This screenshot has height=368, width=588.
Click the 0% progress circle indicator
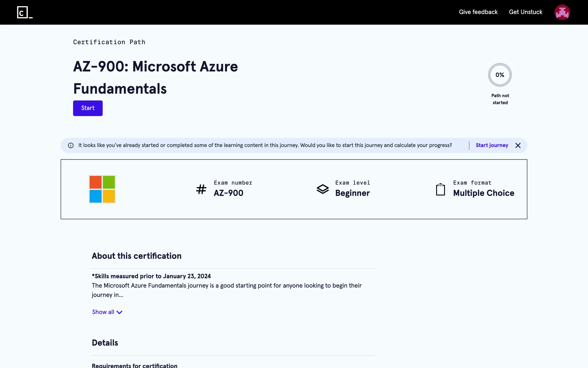500,75
